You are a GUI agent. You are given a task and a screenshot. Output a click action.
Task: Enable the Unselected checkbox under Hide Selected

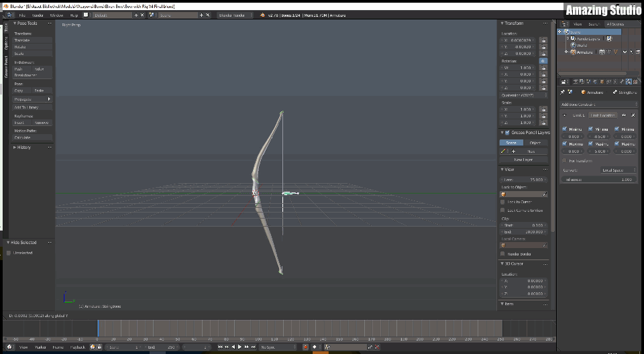point(9,253)
